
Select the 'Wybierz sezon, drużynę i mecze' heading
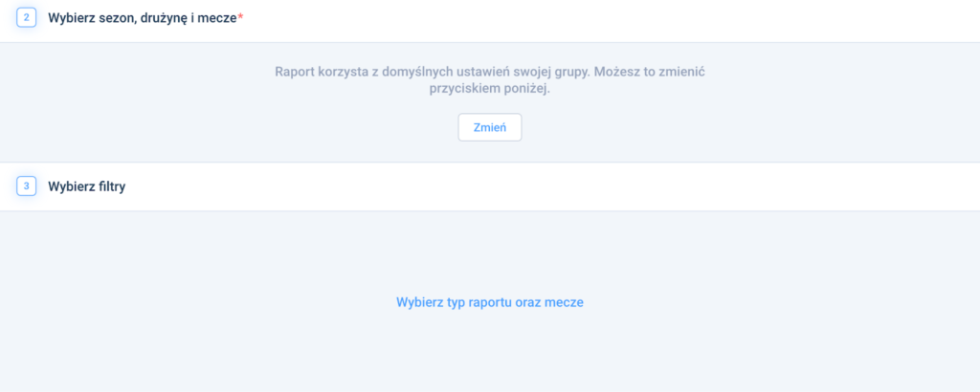(142, 18)
